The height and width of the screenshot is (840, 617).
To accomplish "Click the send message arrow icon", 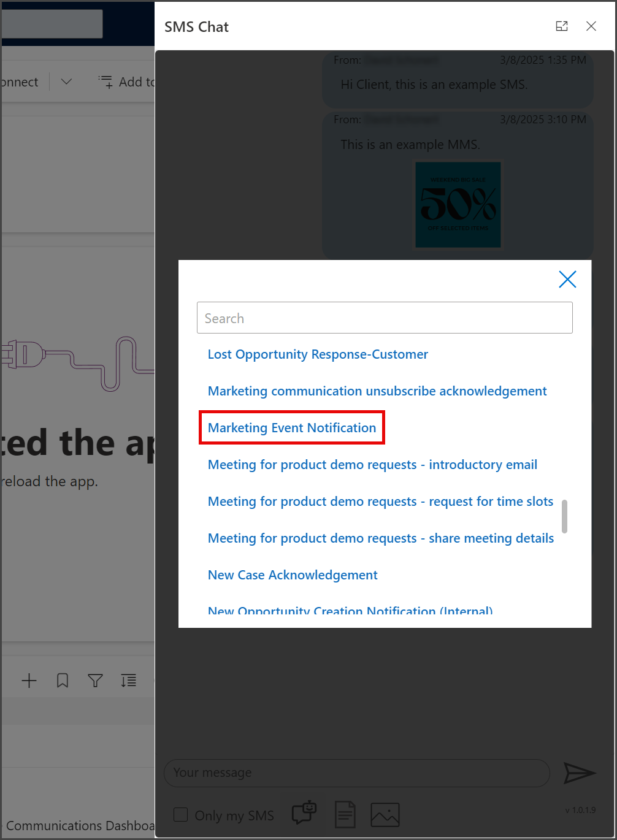I will [580, 773].
